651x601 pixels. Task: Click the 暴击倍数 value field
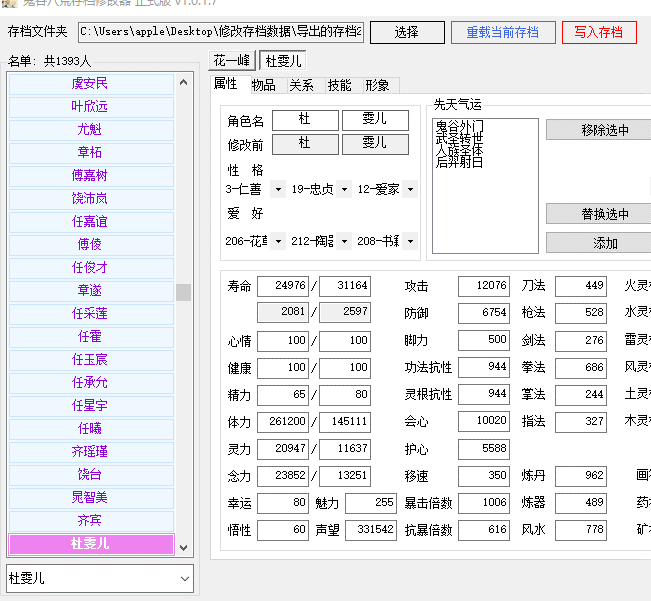click(484, 503)
